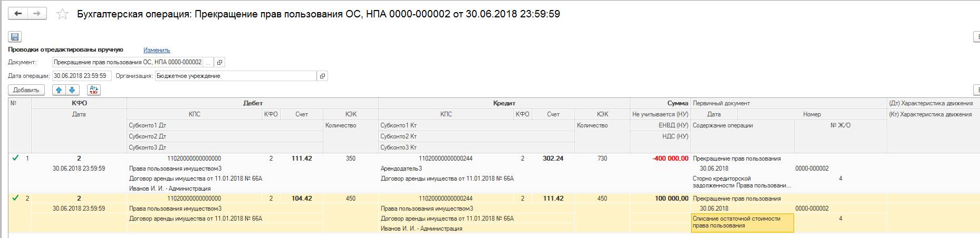Click the Добавить button
Viewport: 980px width, 238px height.
pyautogui.click(x=26, y=90)
